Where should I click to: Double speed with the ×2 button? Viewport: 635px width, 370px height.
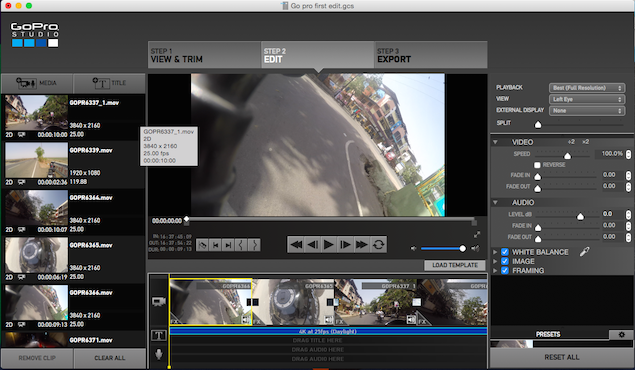point(586,142)
